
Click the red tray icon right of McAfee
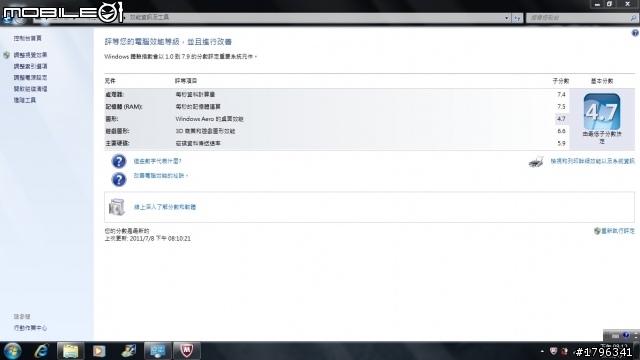[565, 351]
